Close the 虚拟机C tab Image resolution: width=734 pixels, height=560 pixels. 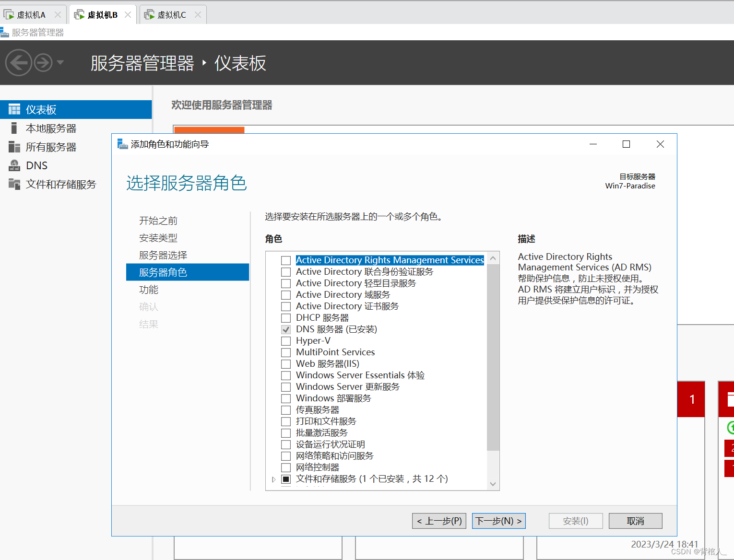click(x=198, y=14)
